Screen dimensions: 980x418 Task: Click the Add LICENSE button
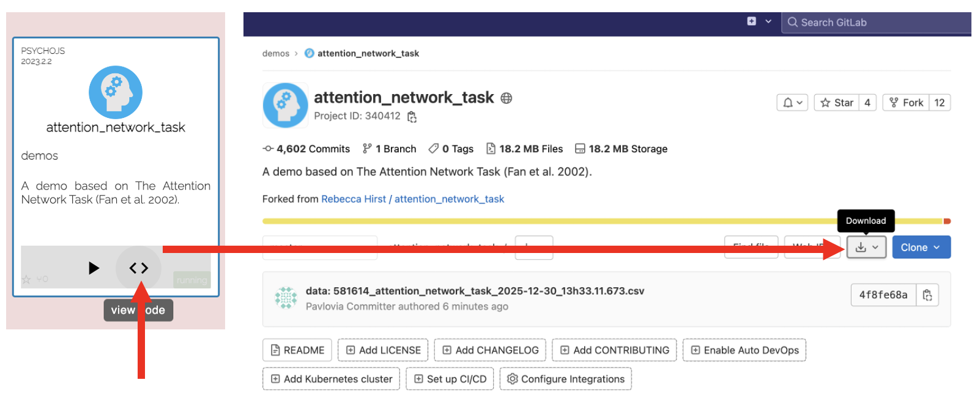pyautogui.click(x=383, y=350)
